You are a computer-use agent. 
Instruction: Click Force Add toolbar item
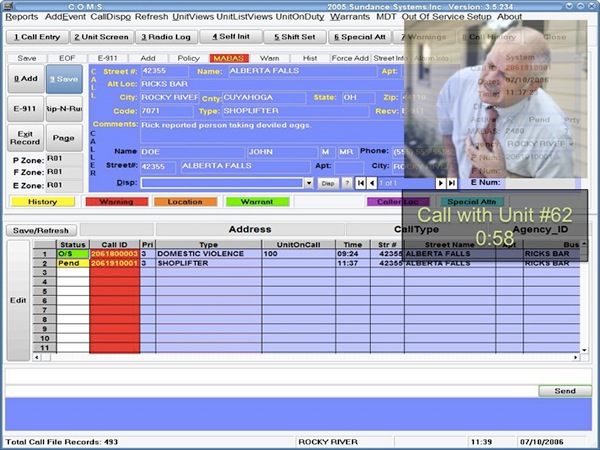[350, 58]
